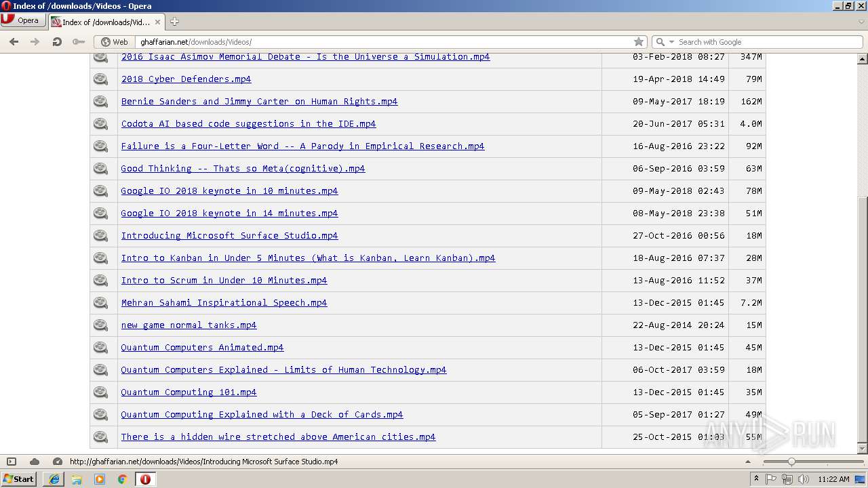This screenshot has height=488, width=868.
Task: Open the search engine dropdown arrow
Action: click(x=671, y=42)
